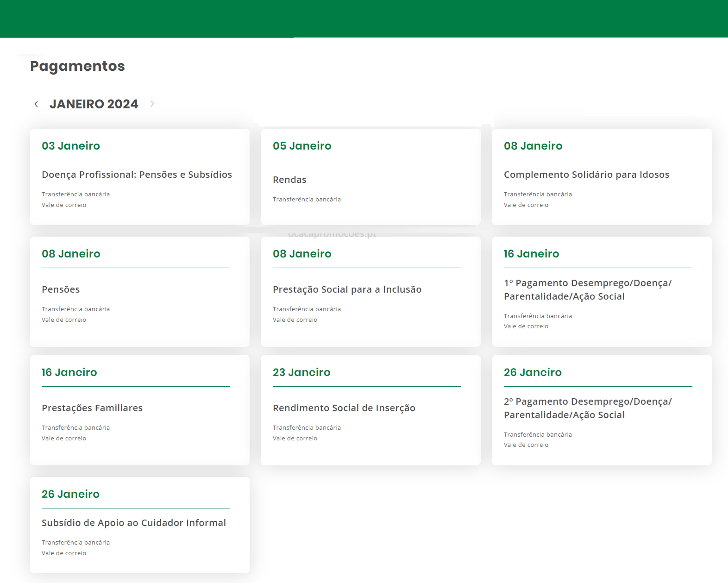Select the Pensões payment title
This screenshot has width=728, height=583.
point(61,289)
